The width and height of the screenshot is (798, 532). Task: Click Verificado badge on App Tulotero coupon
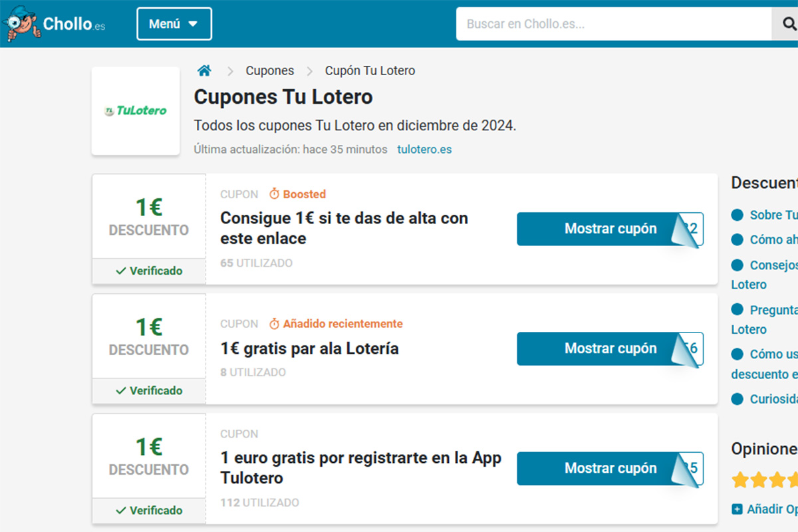[x=149, y=510]
